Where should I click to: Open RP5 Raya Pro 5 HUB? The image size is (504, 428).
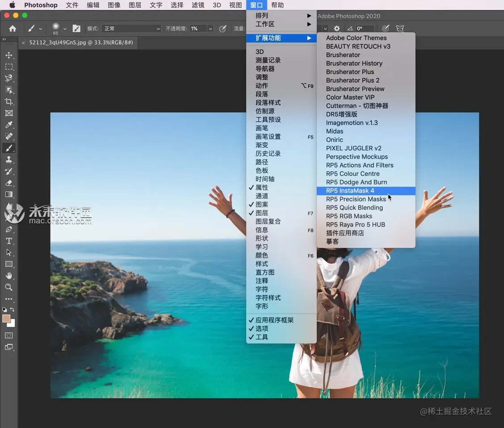[366, 225]
